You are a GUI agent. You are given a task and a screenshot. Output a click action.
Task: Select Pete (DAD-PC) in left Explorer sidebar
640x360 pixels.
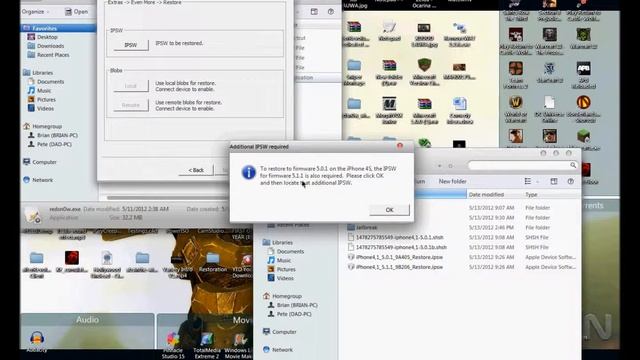tap(50, 144)
